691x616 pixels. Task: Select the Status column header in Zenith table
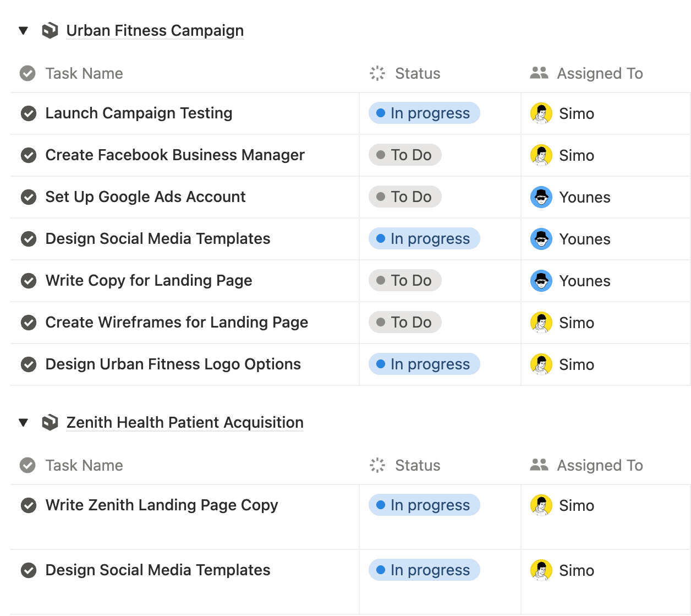405,465
